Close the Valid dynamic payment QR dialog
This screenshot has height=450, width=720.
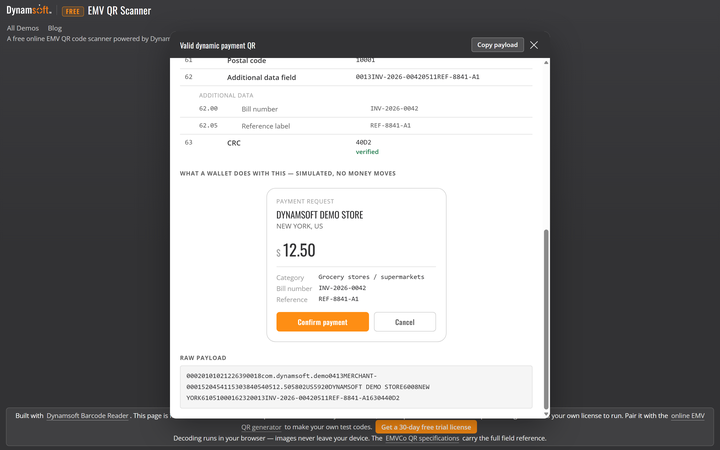tap(534, 45)
